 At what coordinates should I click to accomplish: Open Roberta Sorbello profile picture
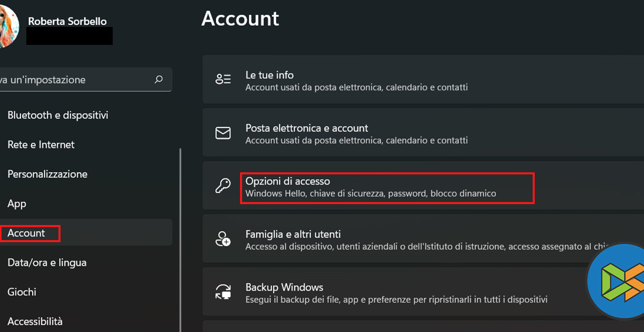(8, 27)
